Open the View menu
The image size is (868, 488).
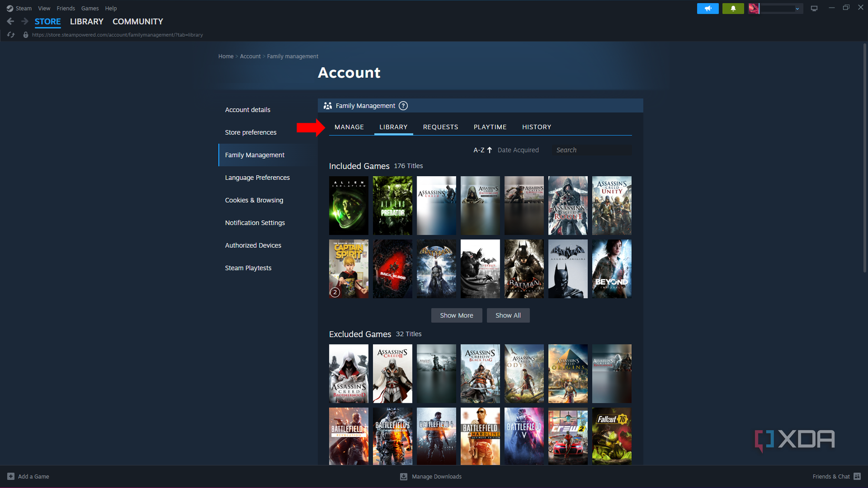coord(44,8)
